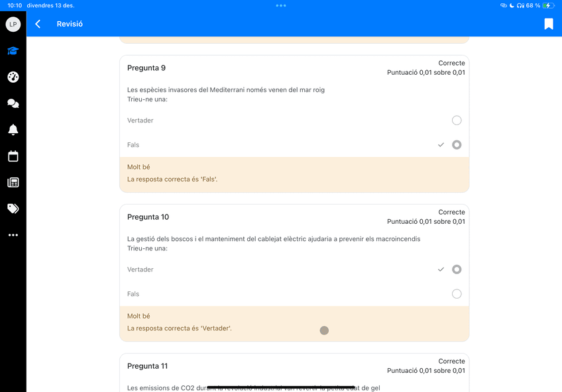Select Vertader radio for Pregunta 10

[x=457, y=269]
